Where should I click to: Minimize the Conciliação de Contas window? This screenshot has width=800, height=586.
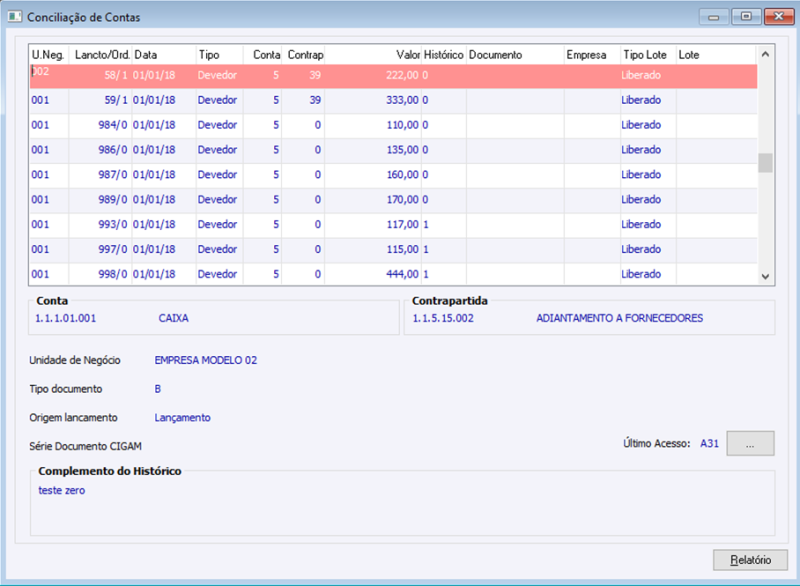714,17
